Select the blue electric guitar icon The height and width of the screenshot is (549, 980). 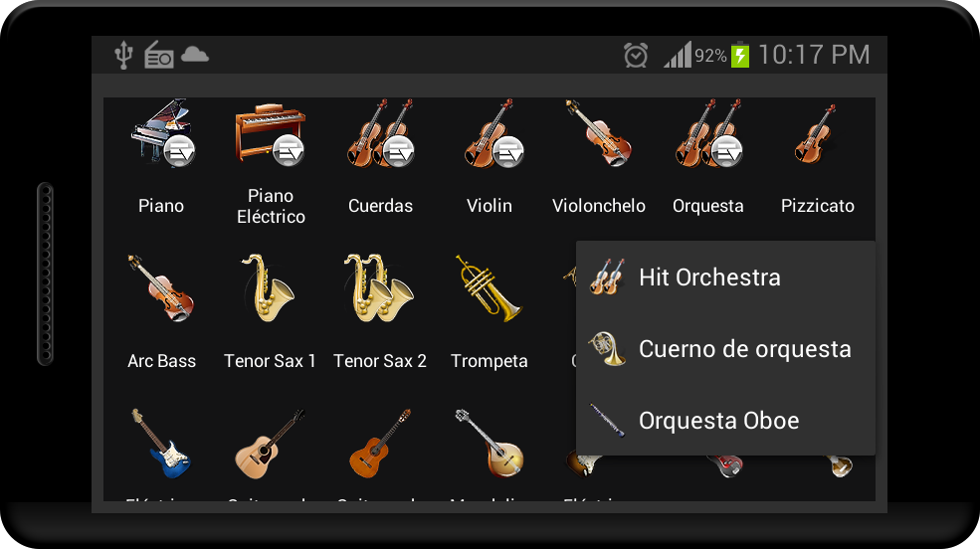(x=160, y=444)
